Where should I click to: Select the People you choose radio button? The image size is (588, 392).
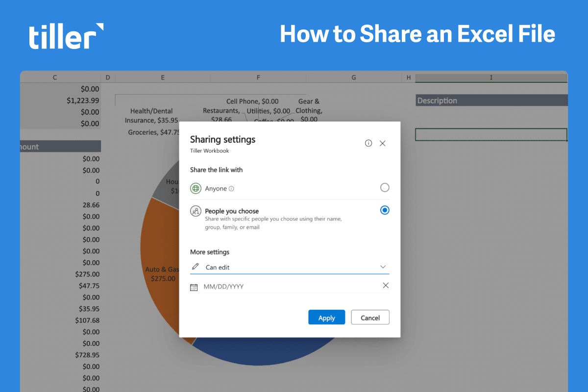(x=385, y=210)
